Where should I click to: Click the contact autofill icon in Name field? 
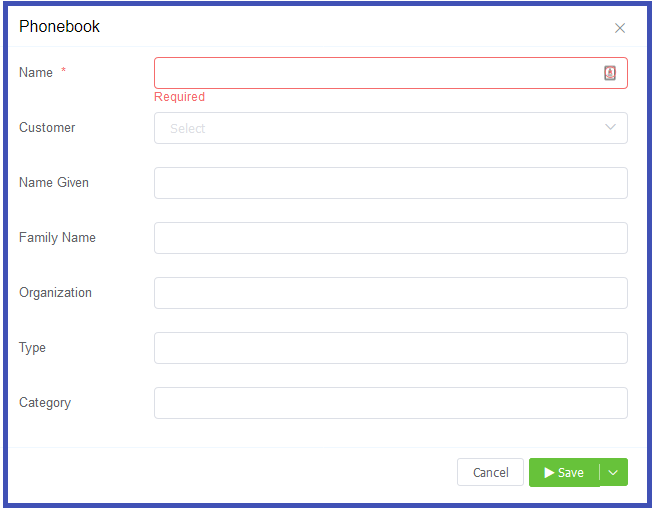[x=610, y=73]
